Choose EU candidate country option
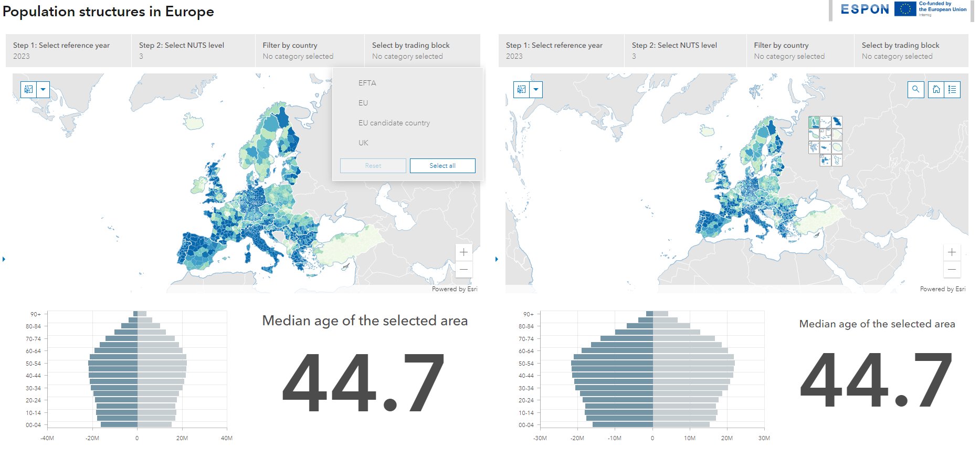The image size is (980, 458). point(407,123)
